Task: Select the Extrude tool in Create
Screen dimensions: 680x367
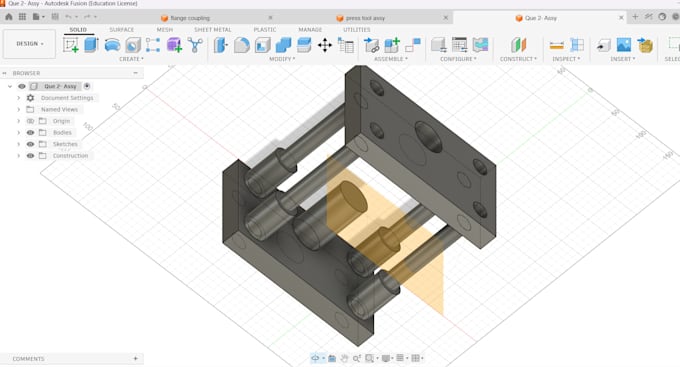Action: (91, 45)
